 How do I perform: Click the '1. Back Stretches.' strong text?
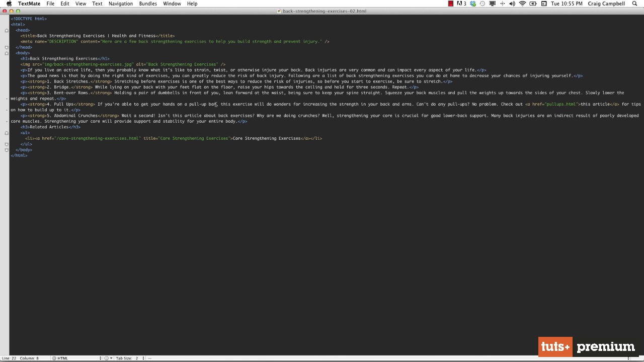click(68, 81)
